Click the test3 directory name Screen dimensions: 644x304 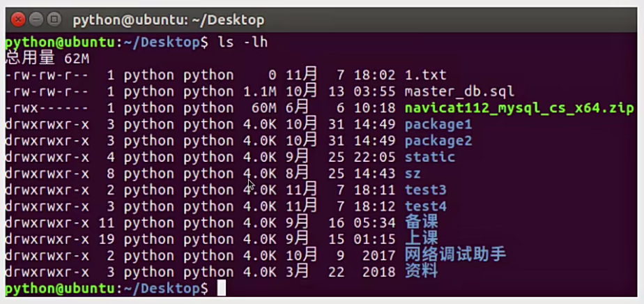[425, 190]
